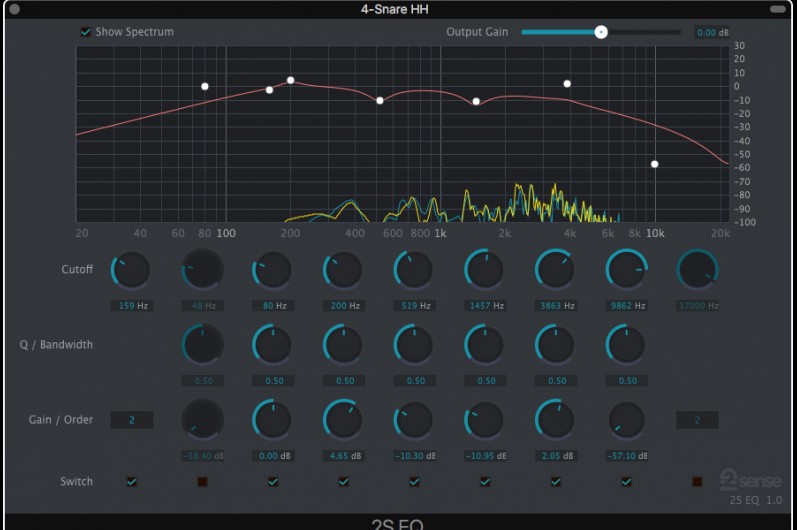Click the Output Gain 0.00 dB value field

point(712,33)
